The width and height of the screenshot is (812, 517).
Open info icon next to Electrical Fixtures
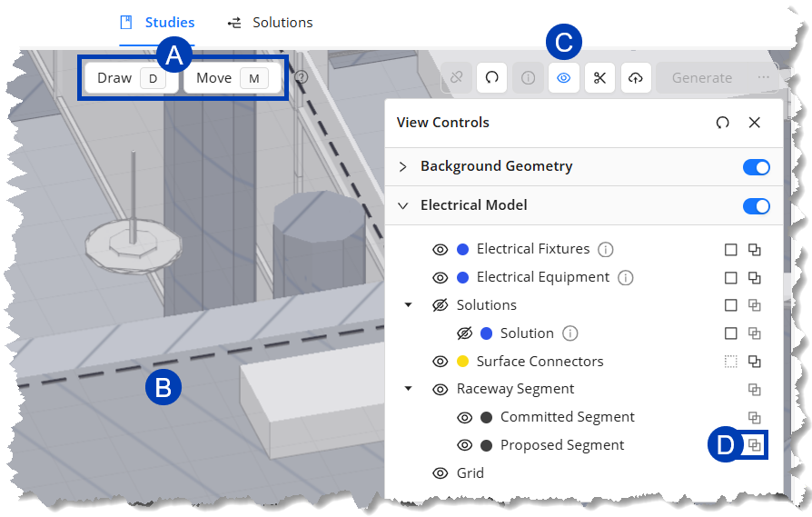(606, 250)
